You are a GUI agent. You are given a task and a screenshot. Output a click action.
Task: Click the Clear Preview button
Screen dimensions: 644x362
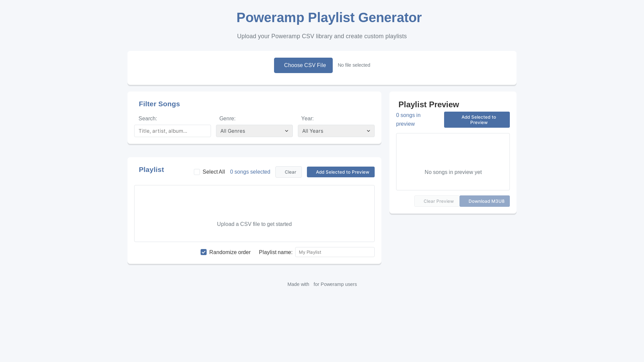point(437,201)
